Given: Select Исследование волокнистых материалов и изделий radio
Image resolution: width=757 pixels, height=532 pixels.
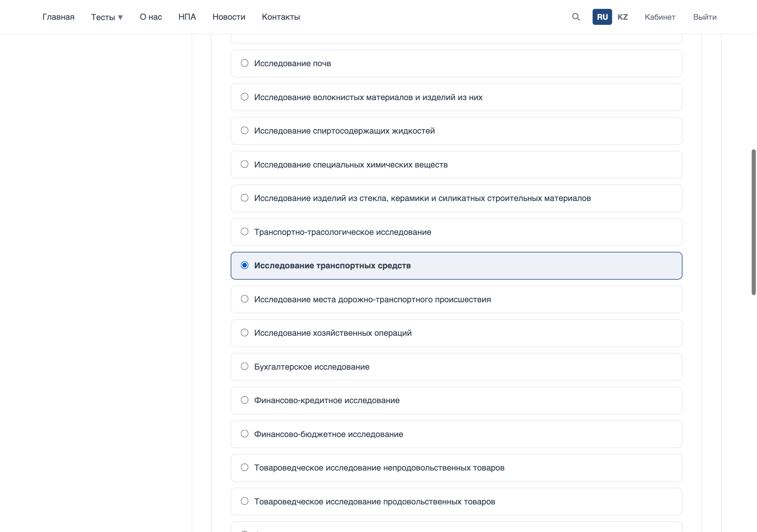Looking at the screenshot, I should click(x=244, y=97).
